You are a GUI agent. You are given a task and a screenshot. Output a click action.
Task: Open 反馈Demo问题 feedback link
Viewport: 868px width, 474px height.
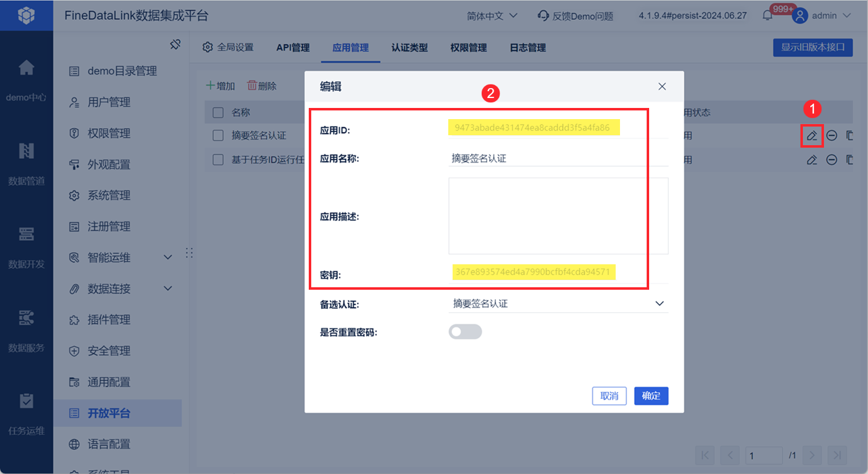point(575,16)
